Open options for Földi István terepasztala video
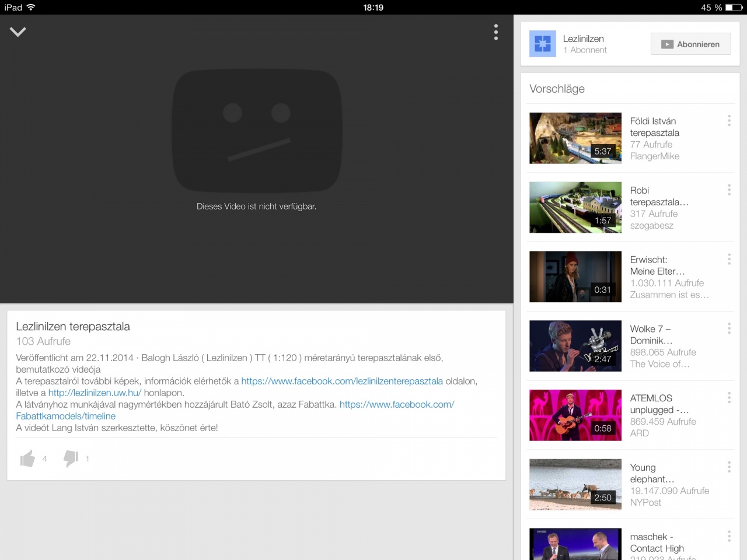Image resolution: width=747 pixels, height=560 pixels. [x=729, y=121]
